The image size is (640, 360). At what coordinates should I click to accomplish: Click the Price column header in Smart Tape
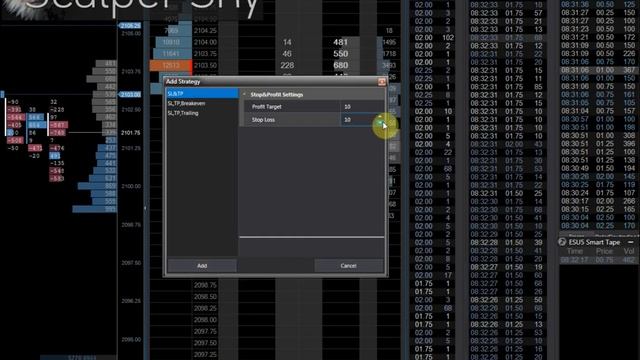pos(604,251)
